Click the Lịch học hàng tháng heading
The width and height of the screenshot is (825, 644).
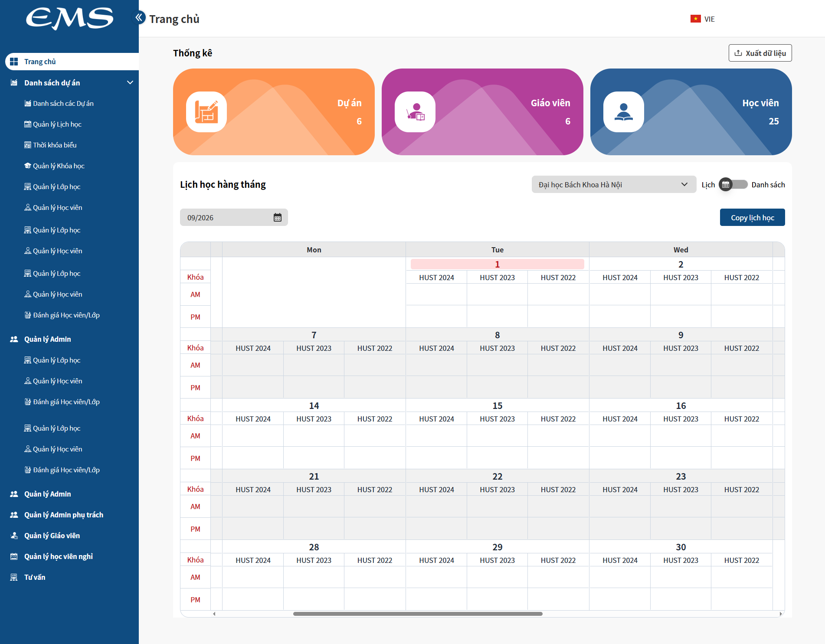[223, 184]
